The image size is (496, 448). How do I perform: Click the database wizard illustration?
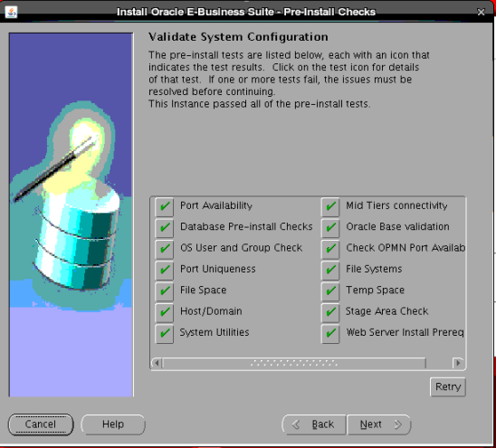click(x=71, y=214)
